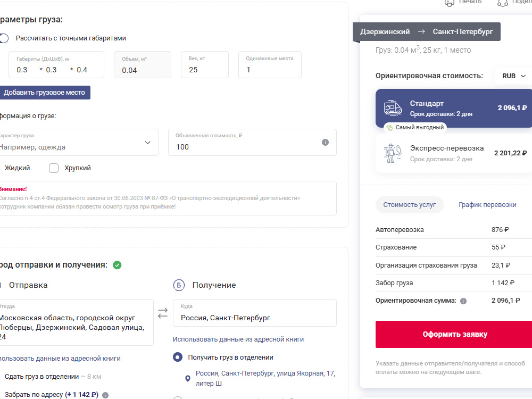Click 'Сдать груз в отделении' option

(x=41, y=377)
